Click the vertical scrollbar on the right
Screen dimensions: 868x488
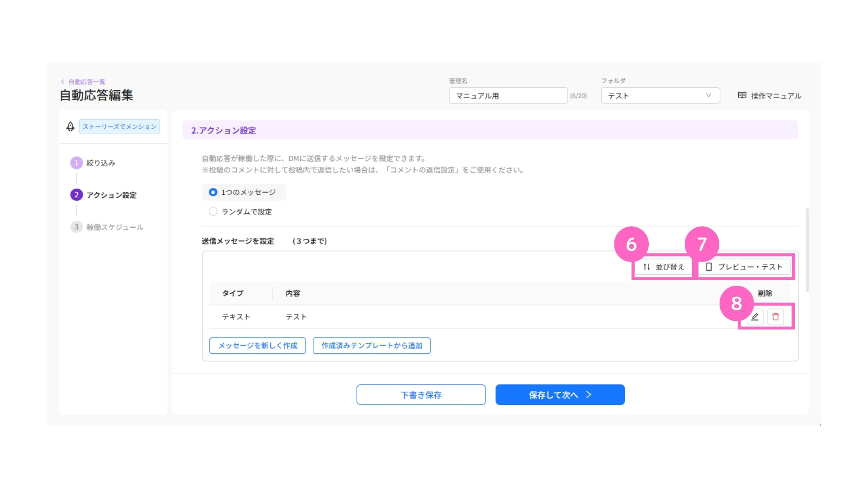pos(807,250)
